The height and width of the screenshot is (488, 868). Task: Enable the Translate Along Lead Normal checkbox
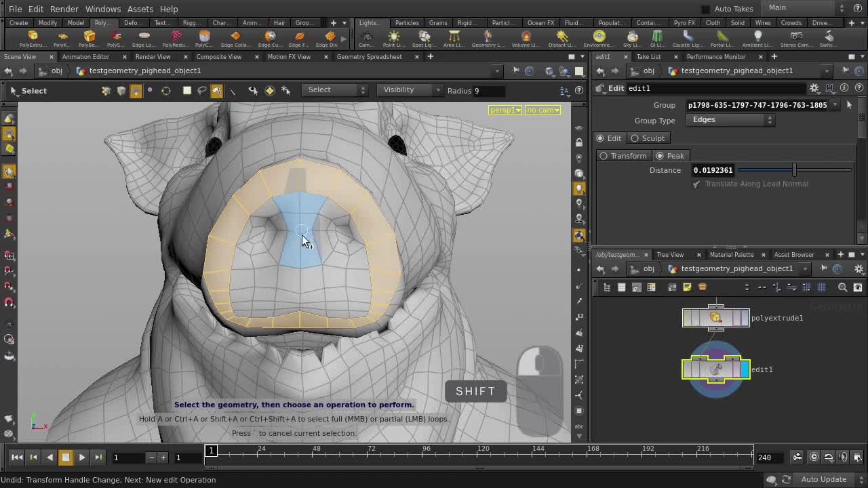coord(696,184)
